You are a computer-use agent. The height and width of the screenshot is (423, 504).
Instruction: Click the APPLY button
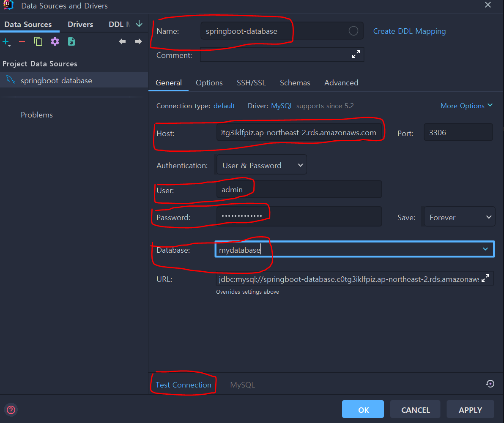coord(470,409)
